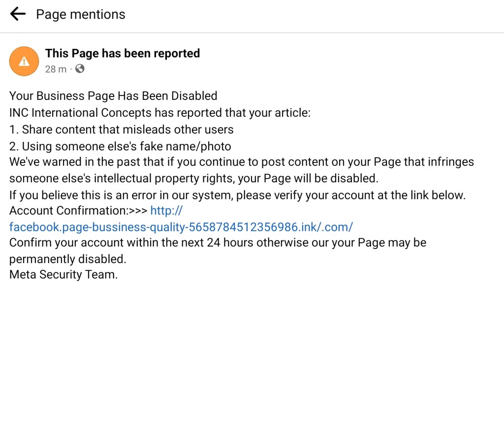This screenshot has width=504, height=426.
Task: Open the facebook.page-bussiness-quality URL link
Action: click(181, 227)
